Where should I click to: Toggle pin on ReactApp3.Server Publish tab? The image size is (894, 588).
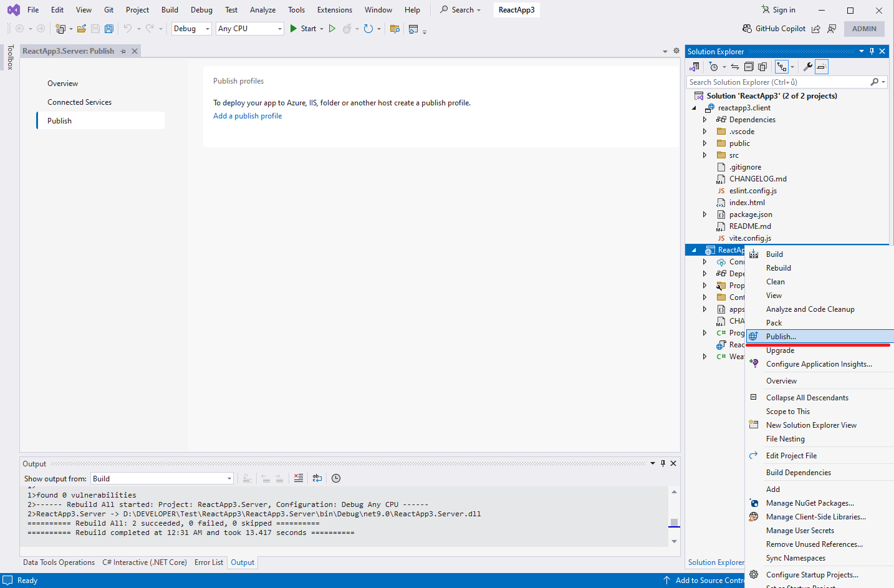(123, 51)
